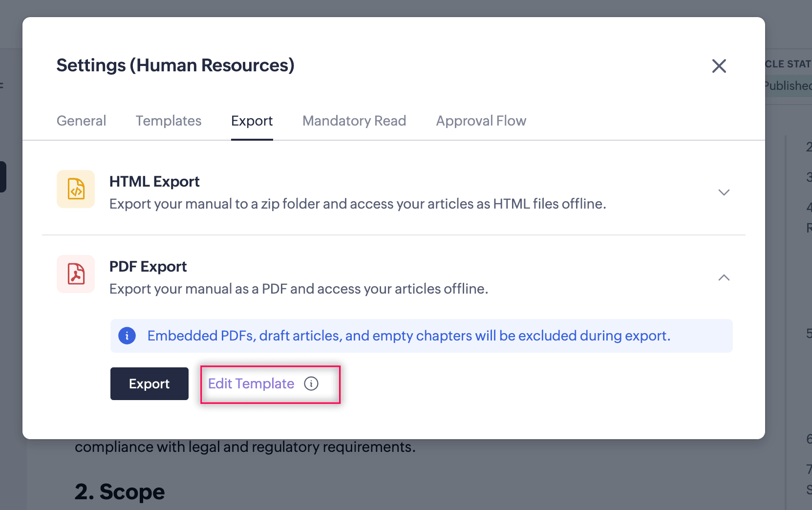The width and height of the screenshot is (812, 510).
Task: Click the PDF Export file icon
Action: (x=76, y=274)
